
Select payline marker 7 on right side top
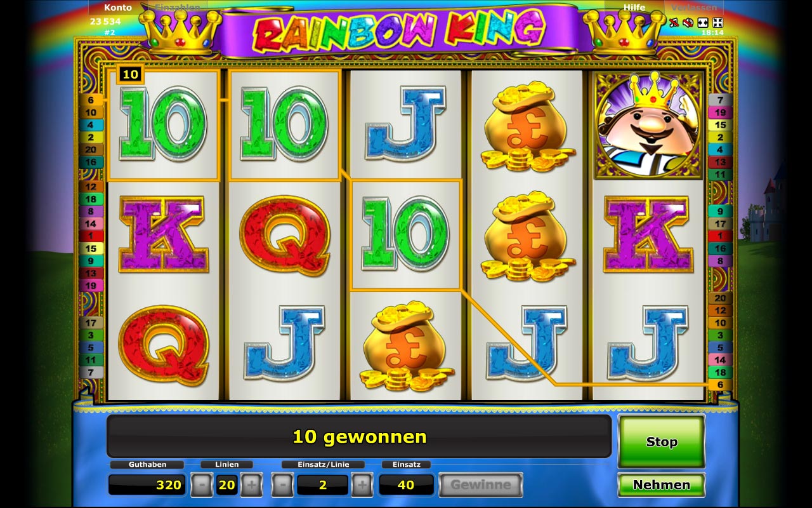pyautogui.click(x=720, y=100)
